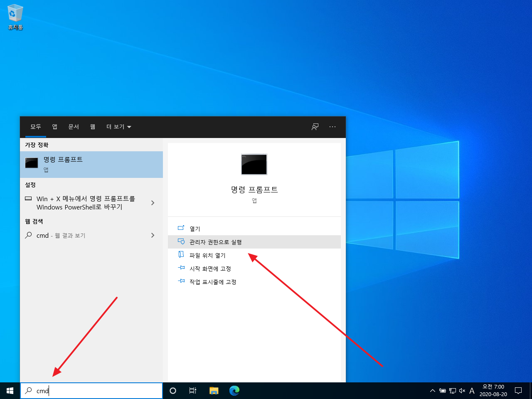Click the large 명령 프롬프트 preview icon
Screen dimensions: 532x399
click(254, 164)
